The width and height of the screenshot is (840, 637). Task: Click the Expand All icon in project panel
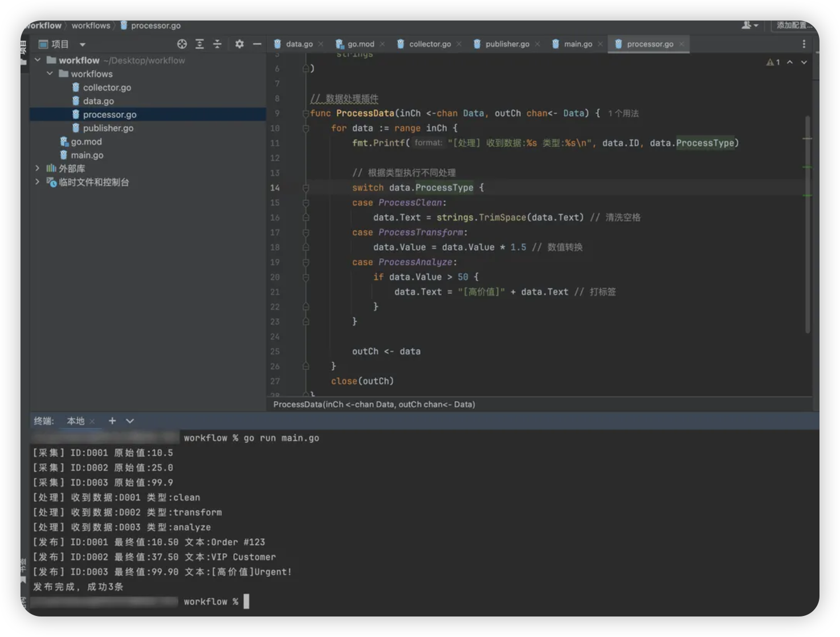pyautogui.click(x=199, y=44)
